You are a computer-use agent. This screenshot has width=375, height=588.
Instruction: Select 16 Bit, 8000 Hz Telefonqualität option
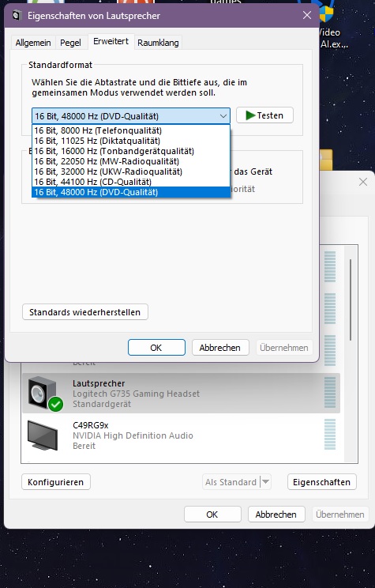[x=131, y=130]
